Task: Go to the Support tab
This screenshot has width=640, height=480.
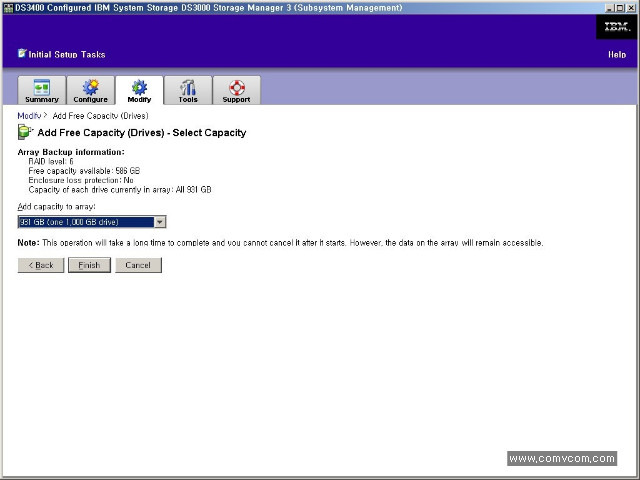Action: click(x=236, y=90)
